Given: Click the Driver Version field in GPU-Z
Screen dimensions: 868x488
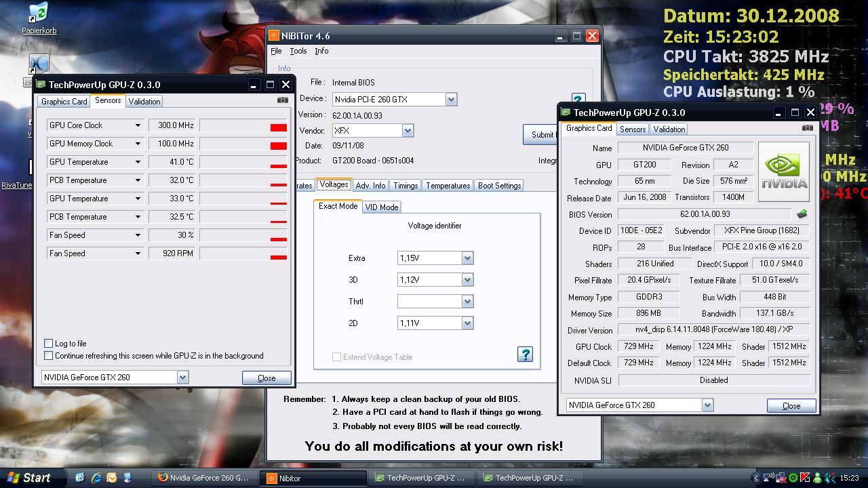Looking at the screenshot, I should [714, 329].
